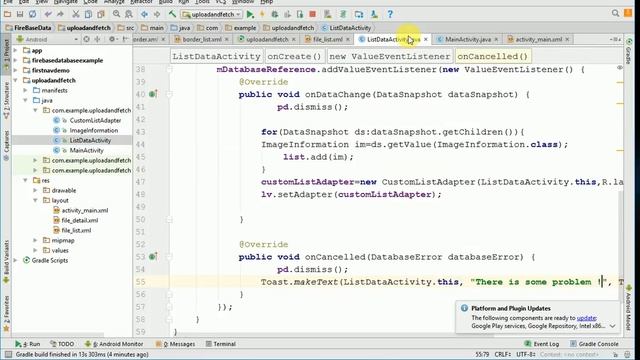This screenshot has height=360, width=640.
Task: Switch to the MainActivity.java tab
Action: pos(468,39)
